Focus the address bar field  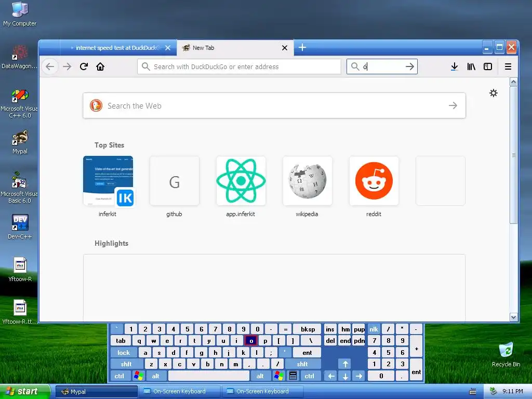click(x=239, y=66)
